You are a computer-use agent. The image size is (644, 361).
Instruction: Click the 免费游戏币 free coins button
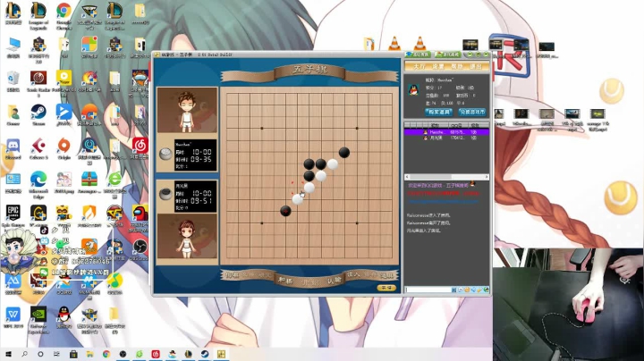click(472, 112)
